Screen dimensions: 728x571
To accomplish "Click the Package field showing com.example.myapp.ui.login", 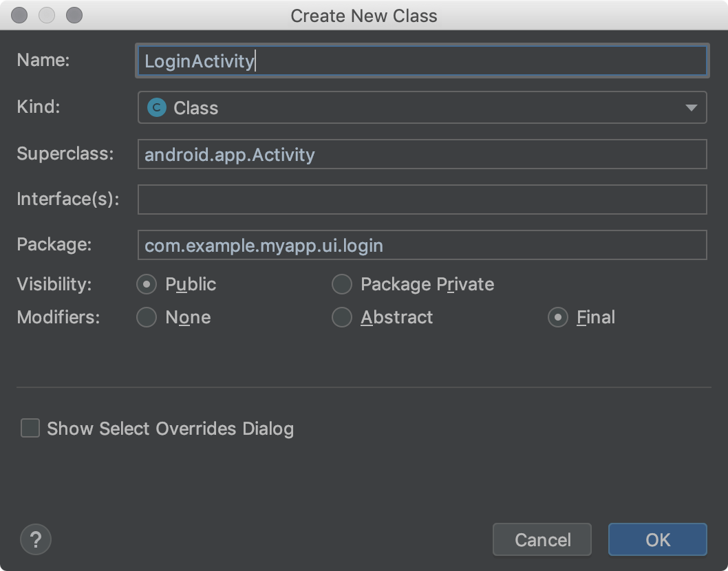I will (422, 245).
